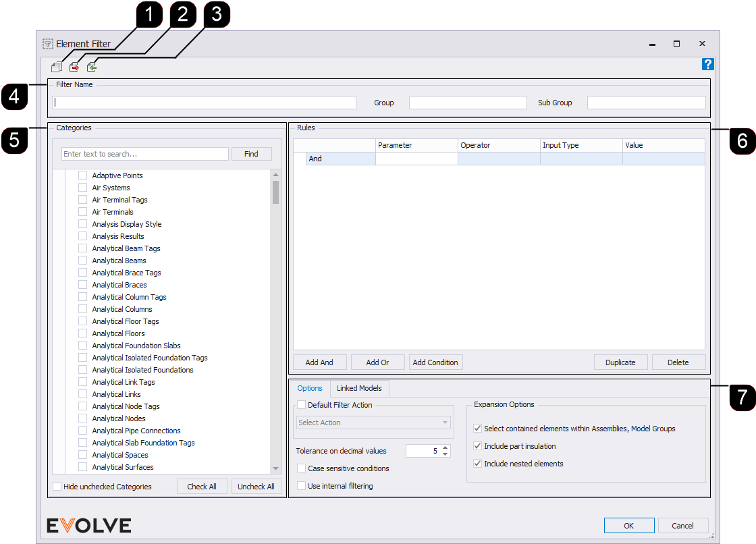The width and height of the screenshot is (756, 544).
Task: Click the Value column header
Action: coord(664,145)
